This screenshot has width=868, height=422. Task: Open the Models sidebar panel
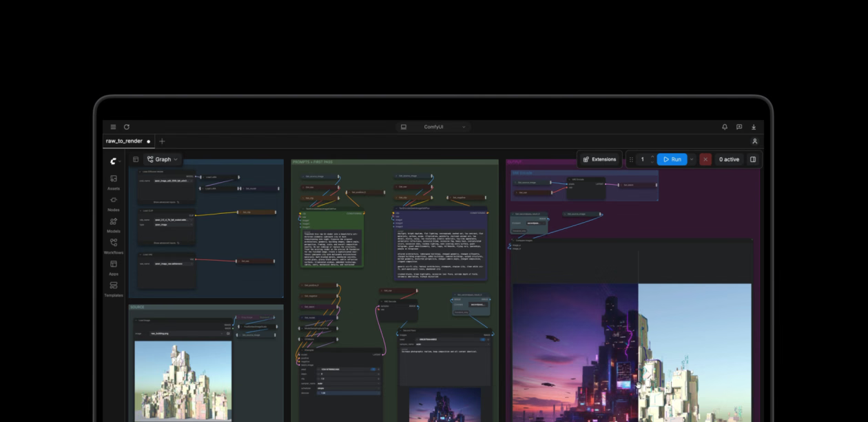(114, 225)
